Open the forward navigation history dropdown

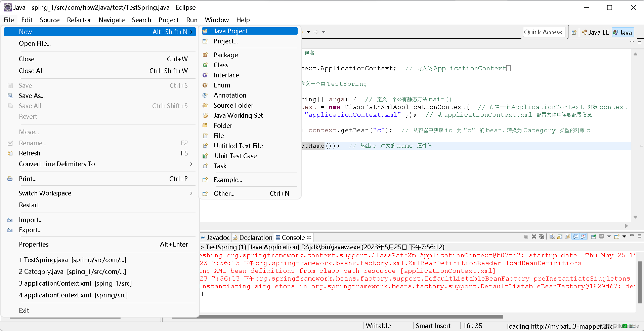[x=324, y=32]
